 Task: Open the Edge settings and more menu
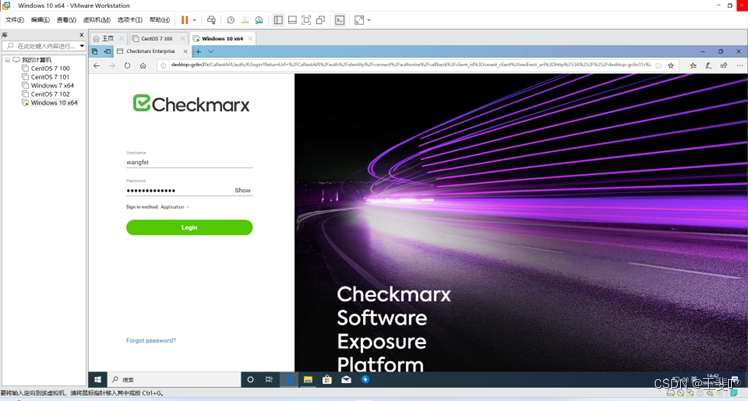click(739, 66)
